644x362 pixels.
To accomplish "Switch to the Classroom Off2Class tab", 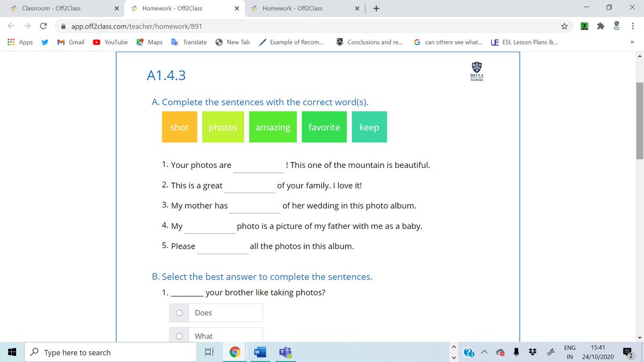I will click(59, 8).
